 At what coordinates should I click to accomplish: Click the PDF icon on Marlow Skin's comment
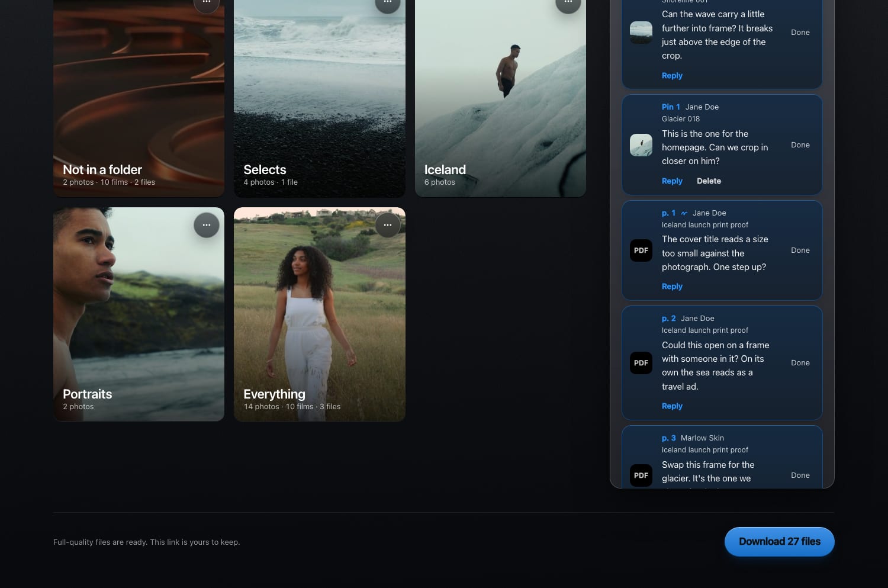[x=641, y=475]
